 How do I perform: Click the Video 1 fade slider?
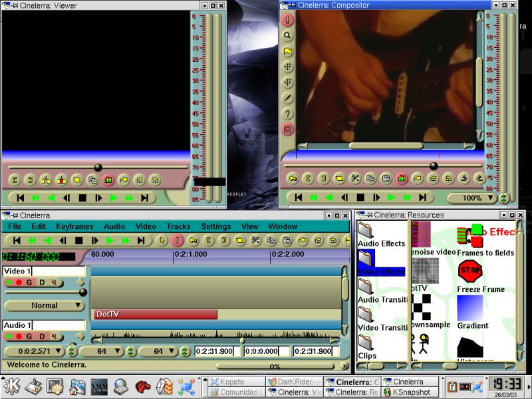tap(83, 292)
